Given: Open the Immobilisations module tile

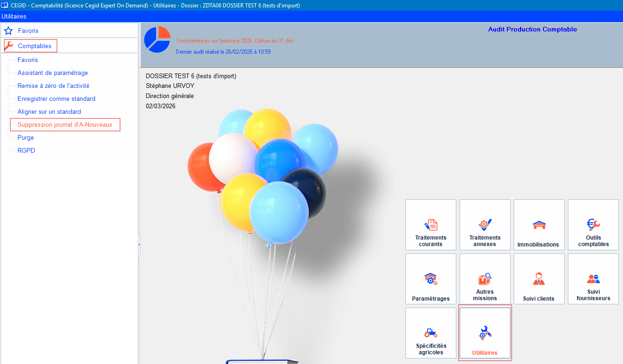Looking at the screenshot, I should tap(539, 225).
